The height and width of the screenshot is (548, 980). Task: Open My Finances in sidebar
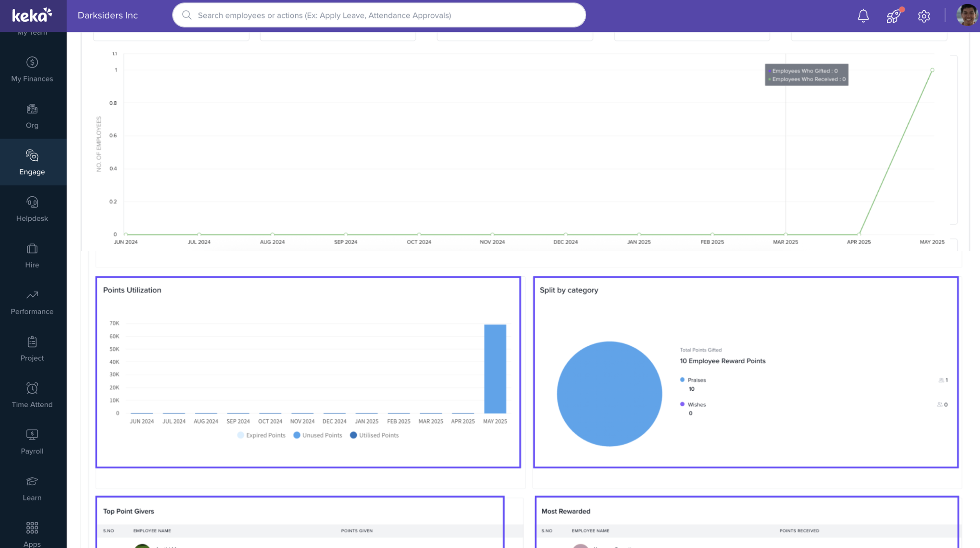pyautogui.click(x=32, y=70)
